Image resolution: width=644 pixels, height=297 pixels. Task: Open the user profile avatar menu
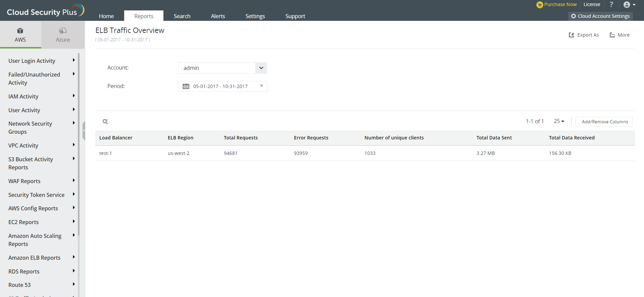(629, 5)
